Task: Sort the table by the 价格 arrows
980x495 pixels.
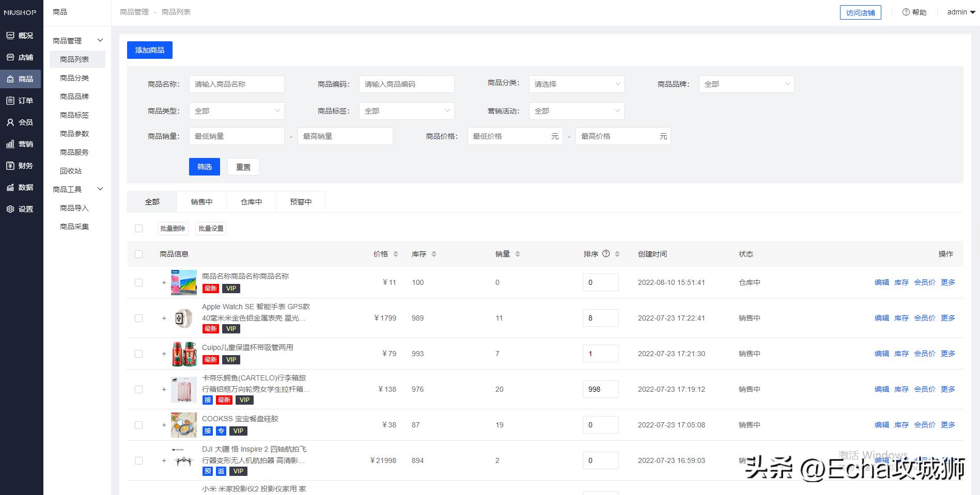Action: coord(396,254)
